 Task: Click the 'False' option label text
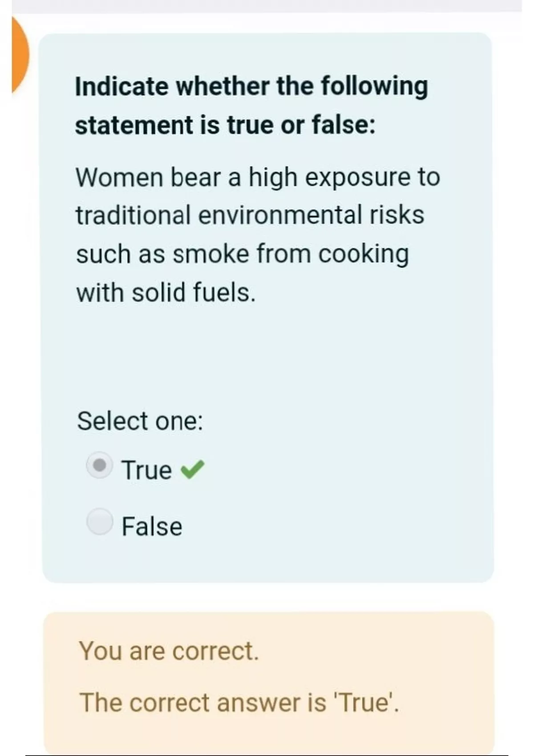tap(152, 527)
